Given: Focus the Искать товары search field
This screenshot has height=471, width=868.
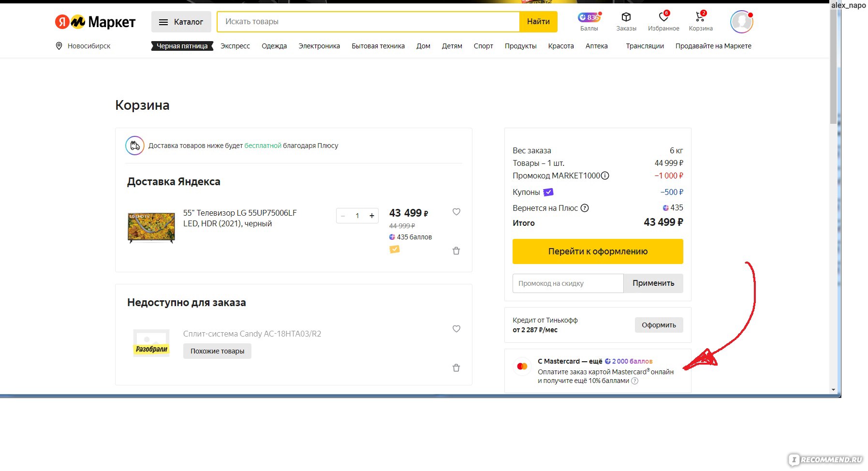Looking at the screenshot, I should [368, 22].
